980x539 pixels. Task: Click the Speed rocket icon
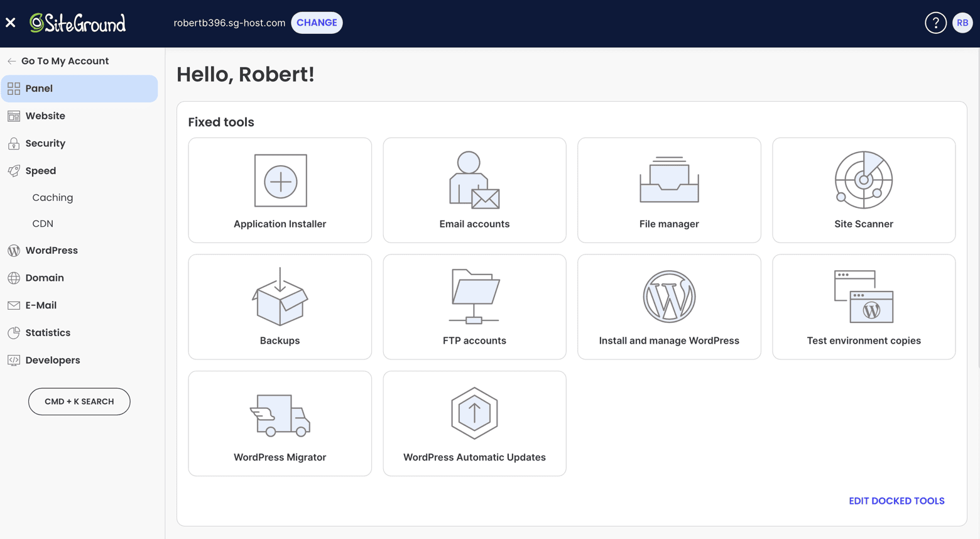click(14, 171)
